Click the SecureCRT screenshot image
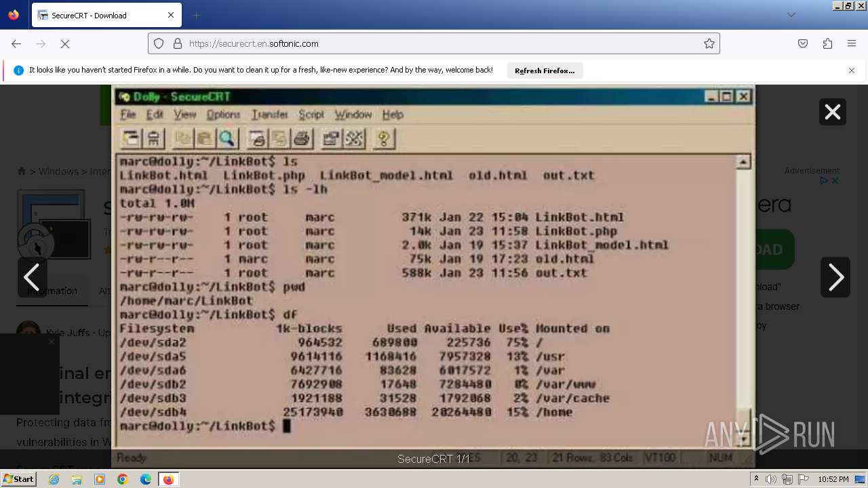Screen dimensions: 868x488 433,275
